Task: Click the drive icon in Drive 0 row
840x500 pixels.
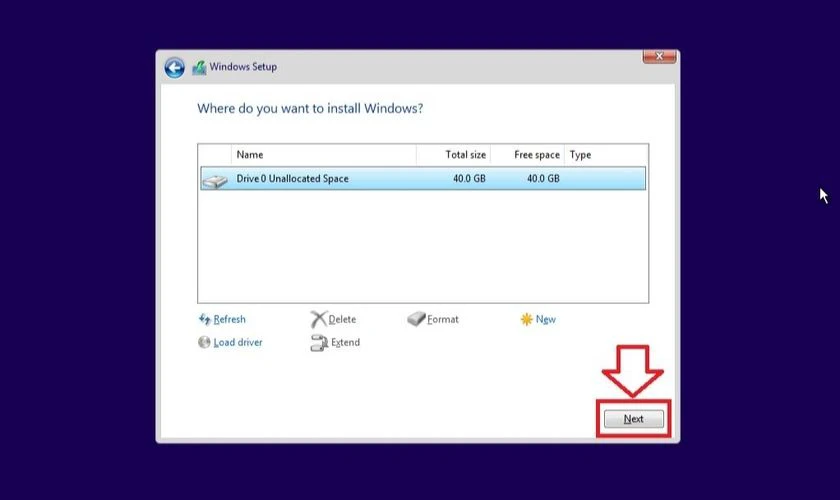Action: click(215, 181)
